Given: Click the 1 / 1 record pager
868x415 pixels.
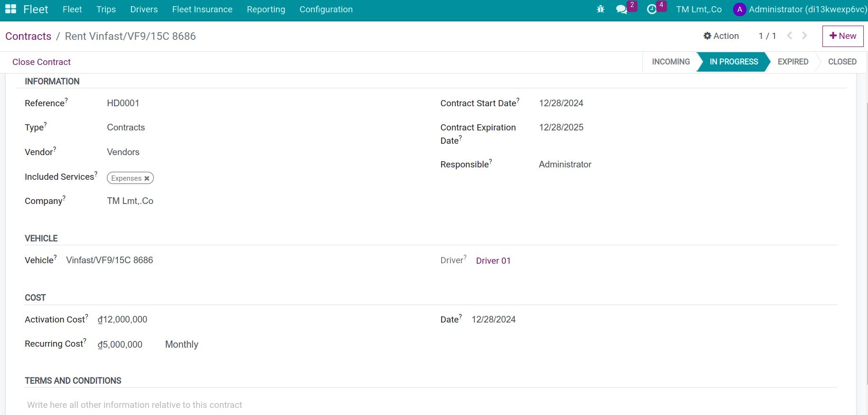Looking at the screenshot, I should point(767,36).
